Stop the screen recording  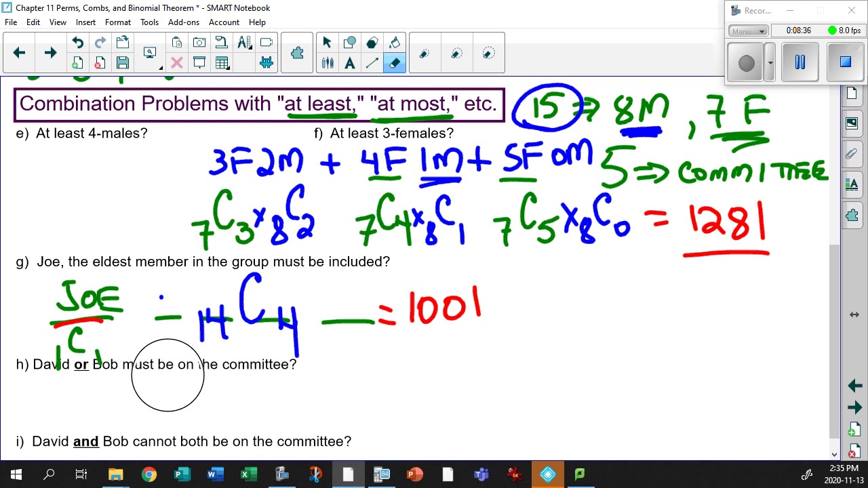point(846,62)
